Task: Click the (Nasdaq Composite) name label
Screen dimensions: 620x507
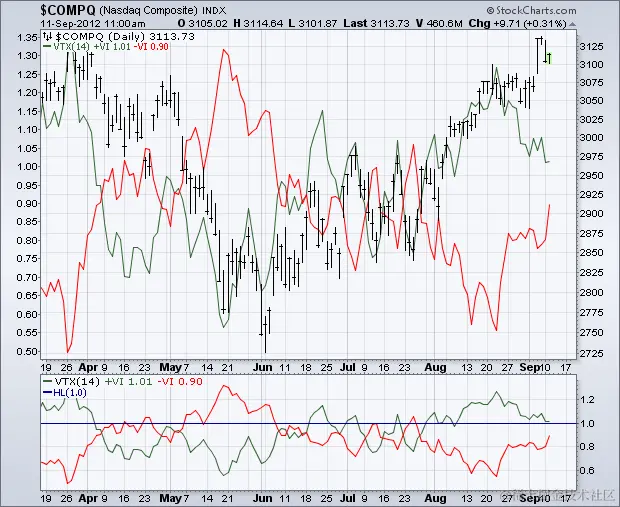Action: coord(148,10)
